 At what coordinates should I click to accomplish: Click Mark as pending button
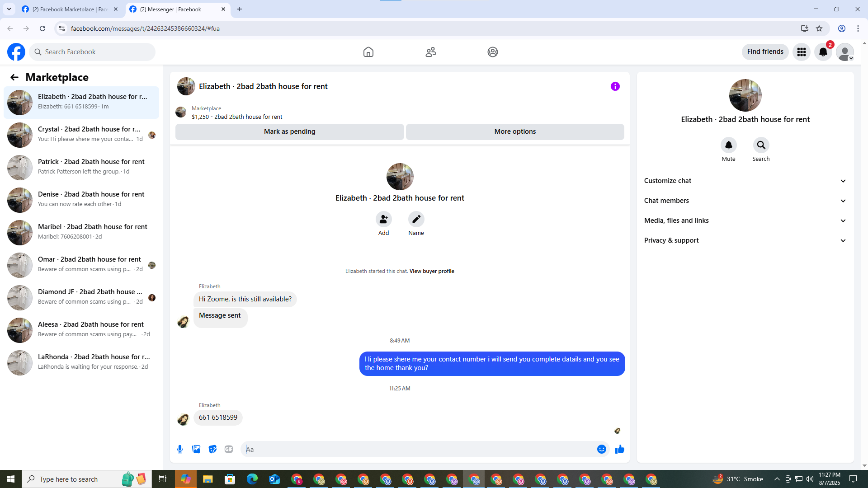(289, 131)
